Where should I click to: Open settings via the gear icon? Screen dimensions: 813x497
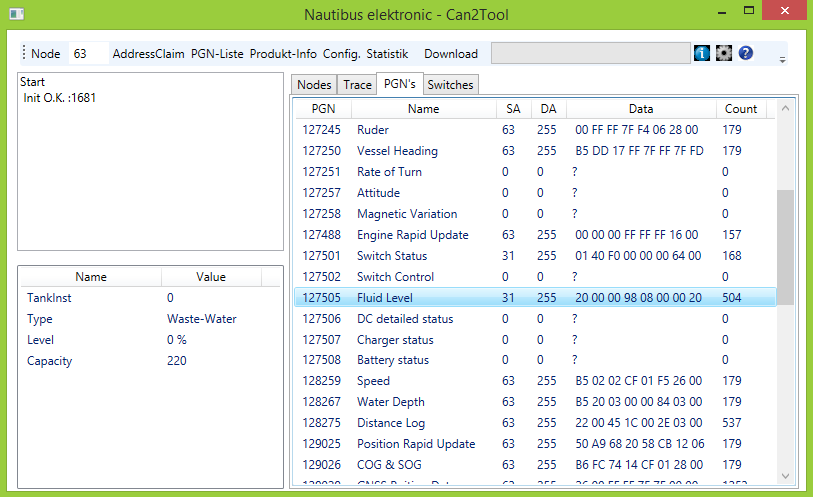point(724,53)
